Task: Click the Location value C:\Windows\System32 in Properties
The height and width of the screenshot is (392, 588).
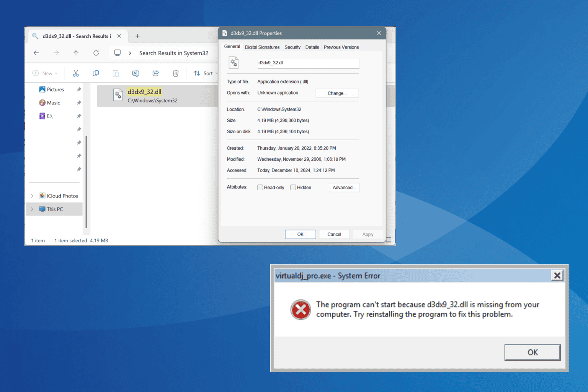Action: [279, 109]
